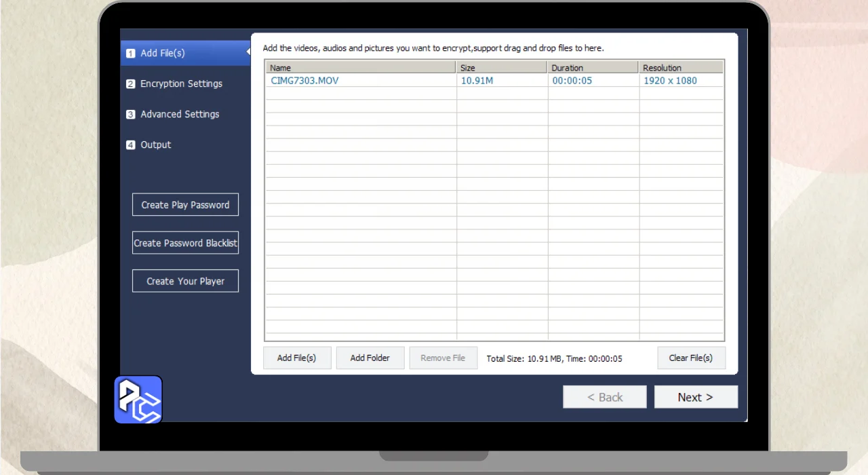Click the number 3 step icon
868x475 pixels.
130,115
